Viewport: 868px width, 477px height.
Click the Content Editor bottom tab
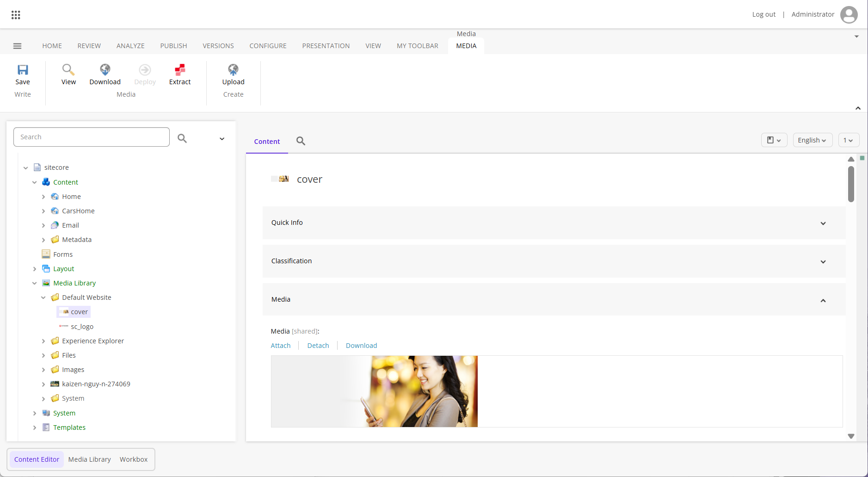[37, 459]
